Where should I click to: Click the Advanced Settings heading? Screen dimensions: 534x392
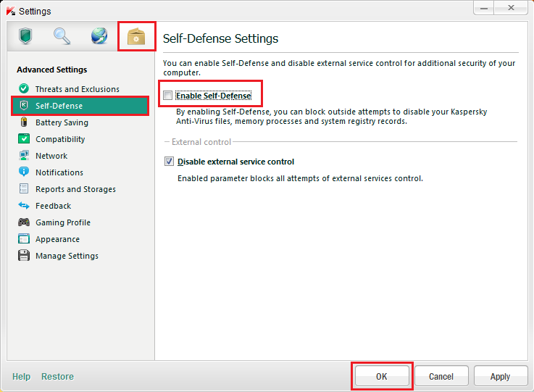[51, 70]
